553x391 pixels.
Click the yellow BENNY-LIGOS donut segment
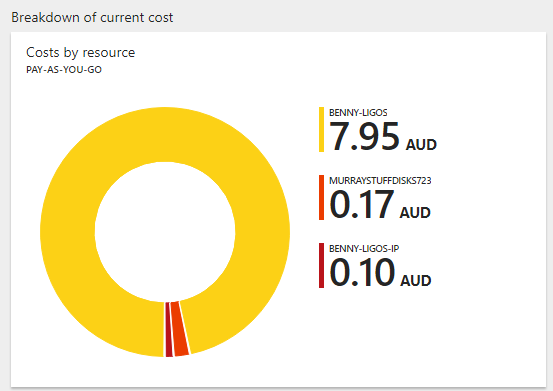(165, 134)
